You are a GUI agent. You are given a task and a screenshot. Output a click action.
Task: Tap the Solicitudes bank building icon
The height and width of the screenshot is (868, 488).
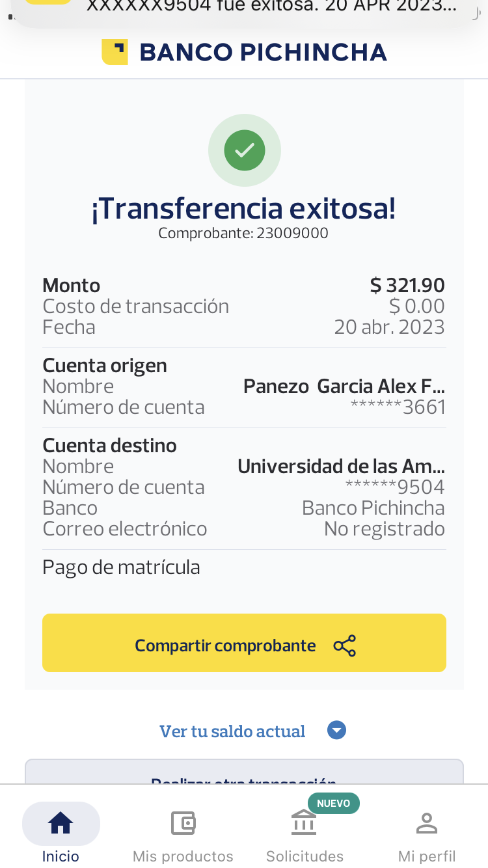(x=304, y=823)
